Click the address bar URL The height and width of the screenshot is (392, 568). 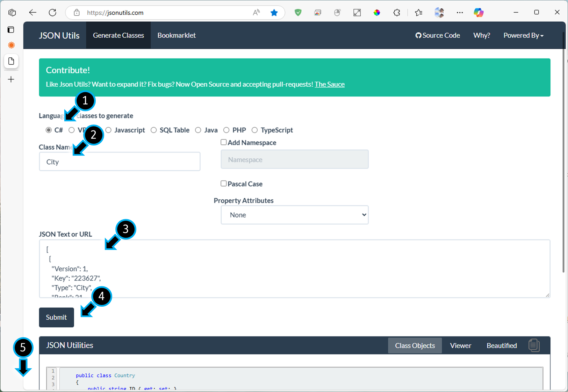tap(115, 13)
